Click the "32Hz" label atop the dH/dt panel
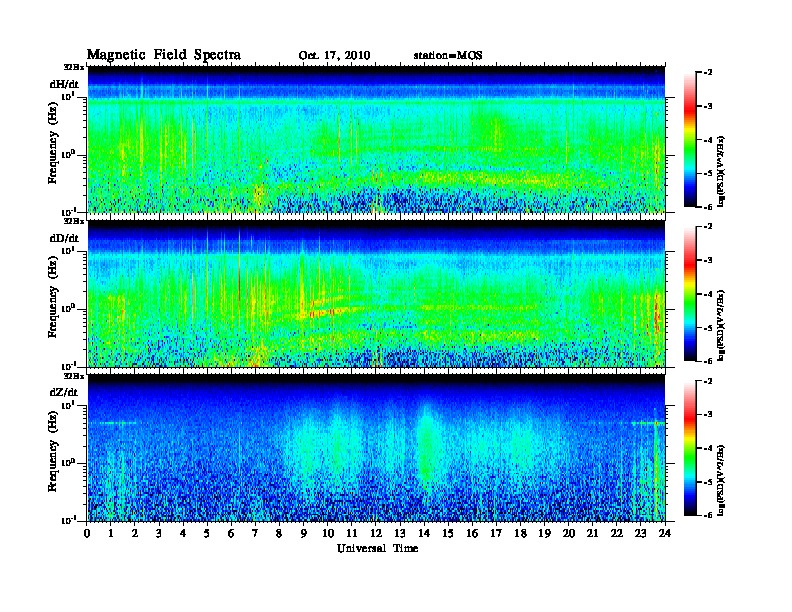Screen dimensions: 792x612 pyautogui.click(x=74, y=67)
